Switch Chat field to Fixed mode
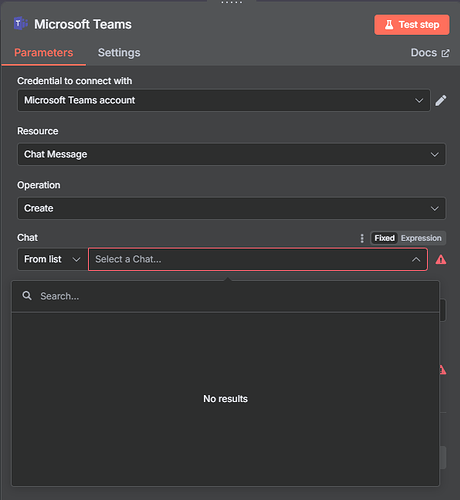460x500 pixels. pos(384,238)
